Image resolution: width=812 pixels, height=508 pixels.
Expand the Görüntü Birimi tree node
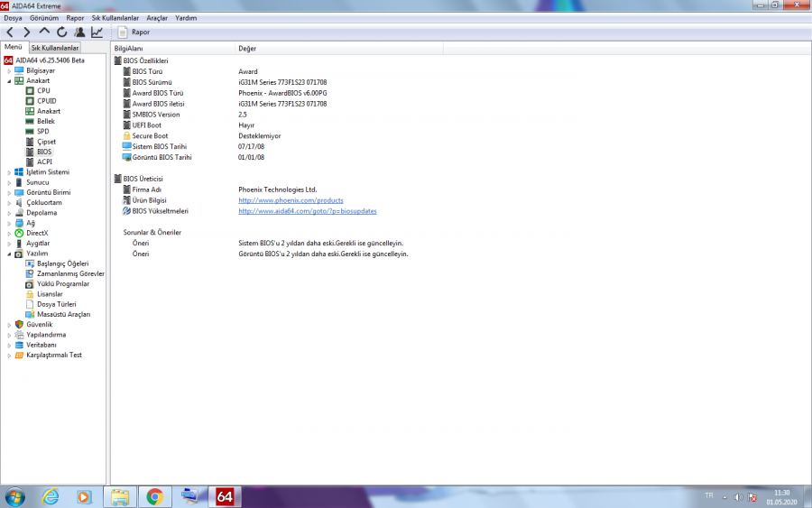[x=9, y=192]
